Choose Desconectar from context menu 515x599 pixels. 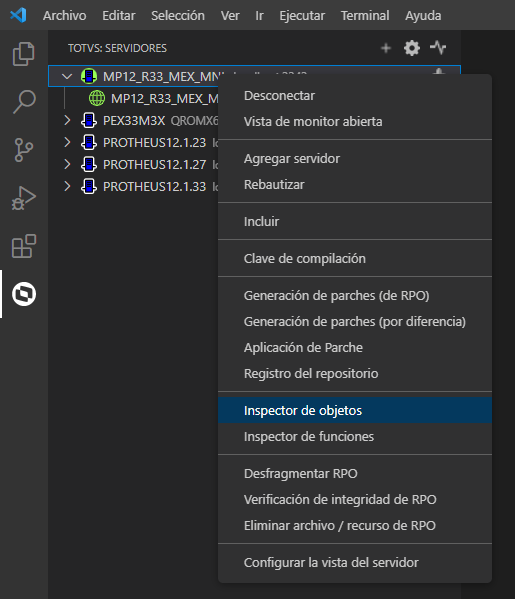click(x=355, y=96)
